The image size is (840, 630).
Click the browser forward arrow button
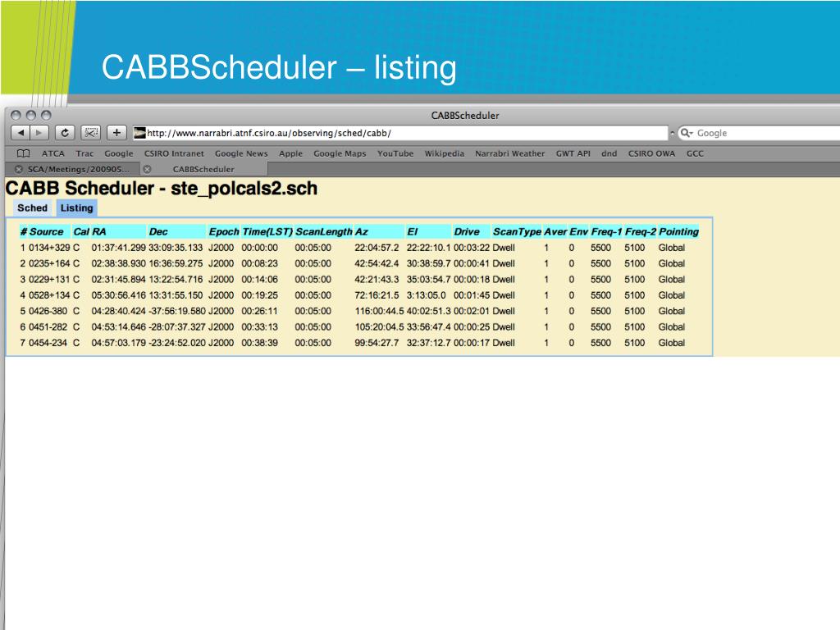39,132
